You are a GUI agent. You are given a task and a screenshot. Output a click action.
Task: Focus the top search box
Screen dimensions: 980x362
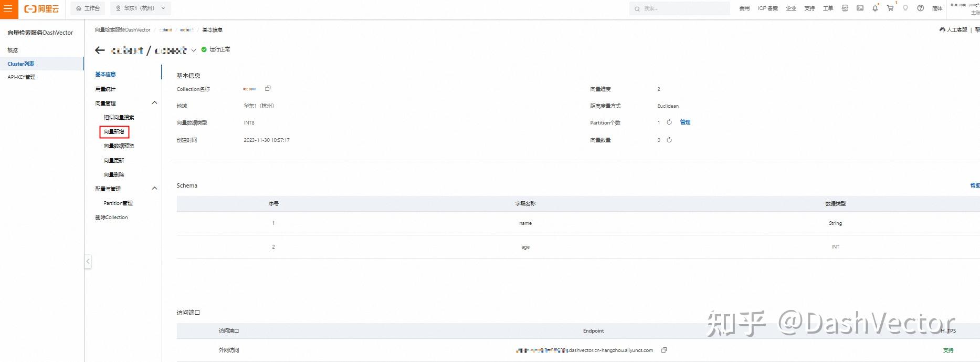679,8
